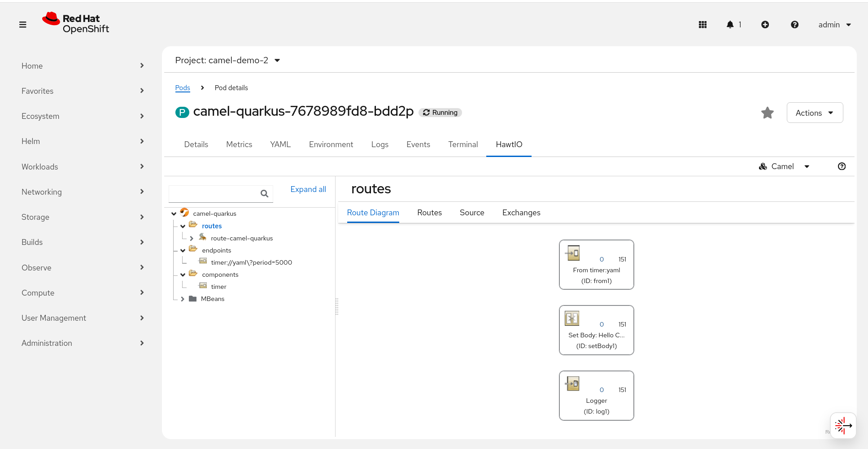Image resolution: width=868 pixels, height=449 pixels.
Task: Open the help question mark in header
Action: 794,25
